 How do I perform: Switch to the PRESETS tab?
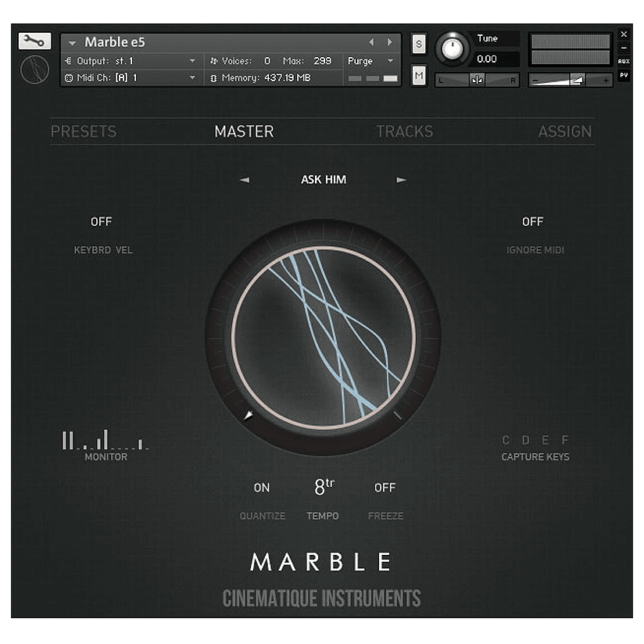click(84, 131)
